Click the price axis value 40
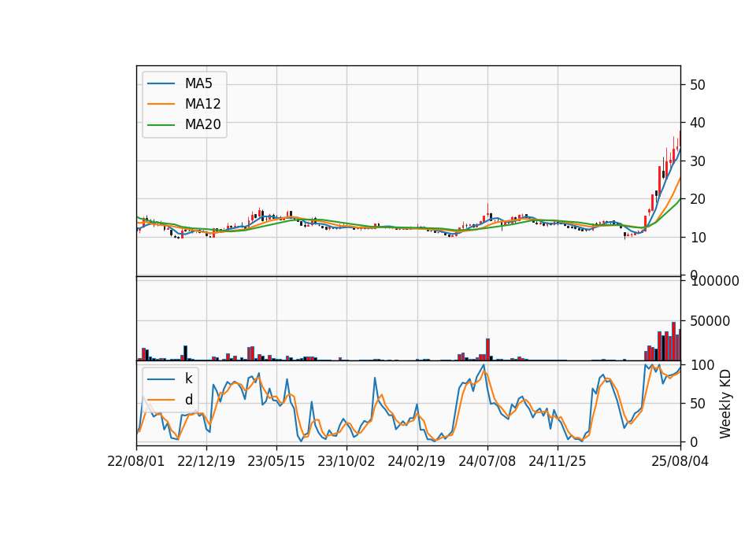Screen dimensions: 756x543 [x=698, y=123]
